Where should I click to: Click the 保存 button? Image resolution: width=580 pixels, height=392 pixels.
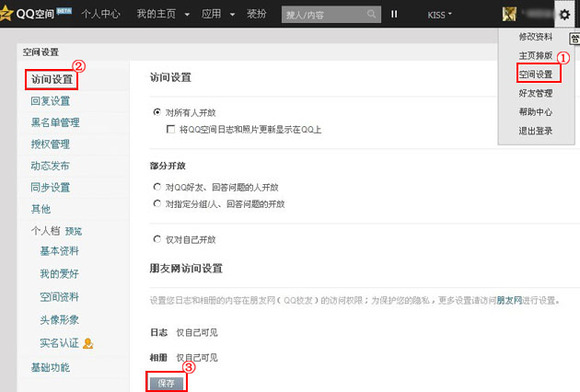point(166,383)
